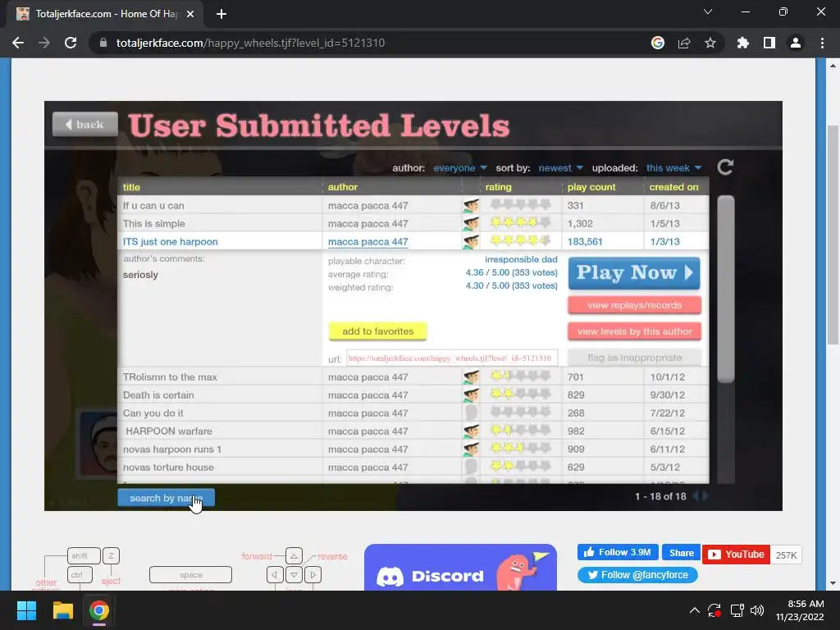Click the Facebook Share button

pos(681,552)
